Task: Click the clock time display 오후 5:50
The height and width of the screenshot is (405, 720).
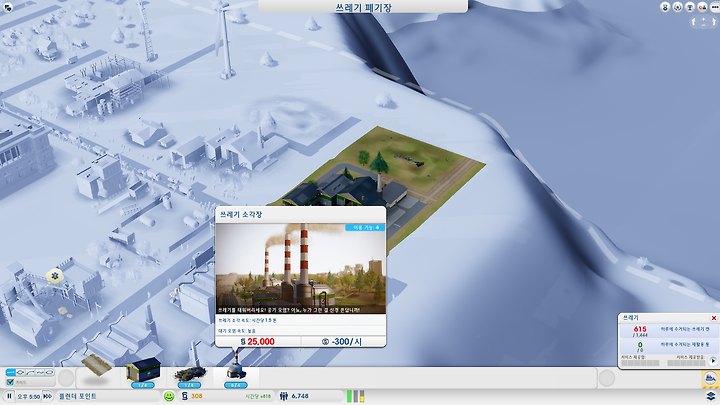Action: (x=28, y=396)
